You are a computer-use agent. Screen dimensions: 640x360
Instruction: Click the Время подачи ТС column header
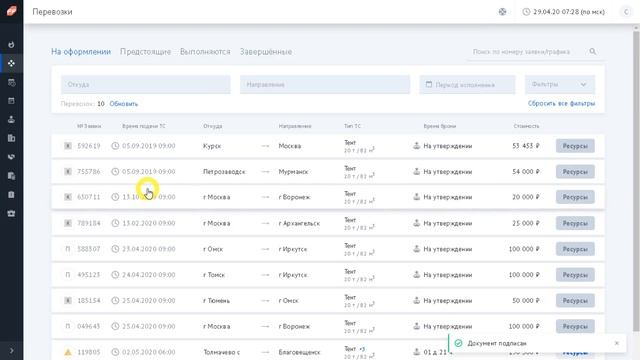pyautogui.click(x=144, y=126)
